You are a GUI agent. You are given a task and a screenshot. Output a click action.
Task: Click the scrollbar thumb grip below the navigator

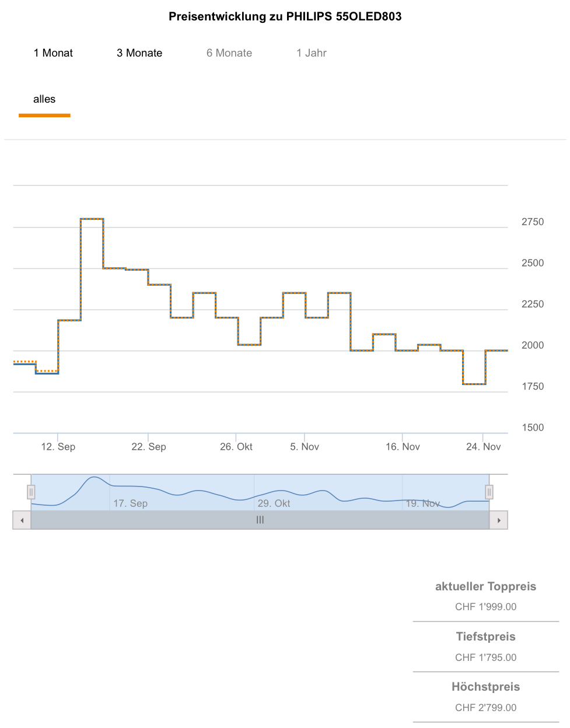tap(260, 520)
